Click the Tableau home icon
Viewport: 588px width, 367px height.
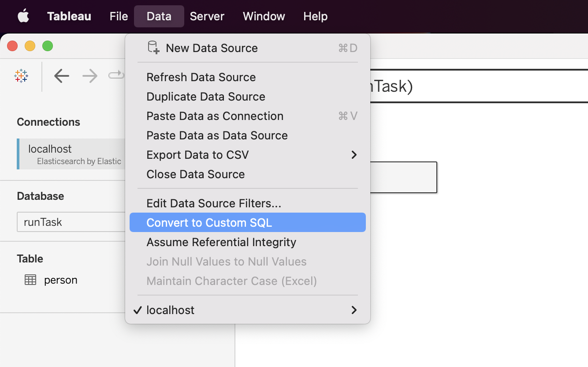(x=21, y=76)
